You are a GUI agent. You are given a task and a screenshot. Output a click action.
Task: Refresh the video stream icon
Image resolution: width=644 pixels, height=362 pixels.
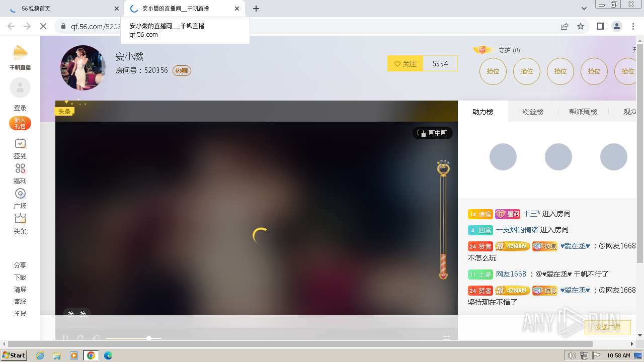tap(80, 338)
